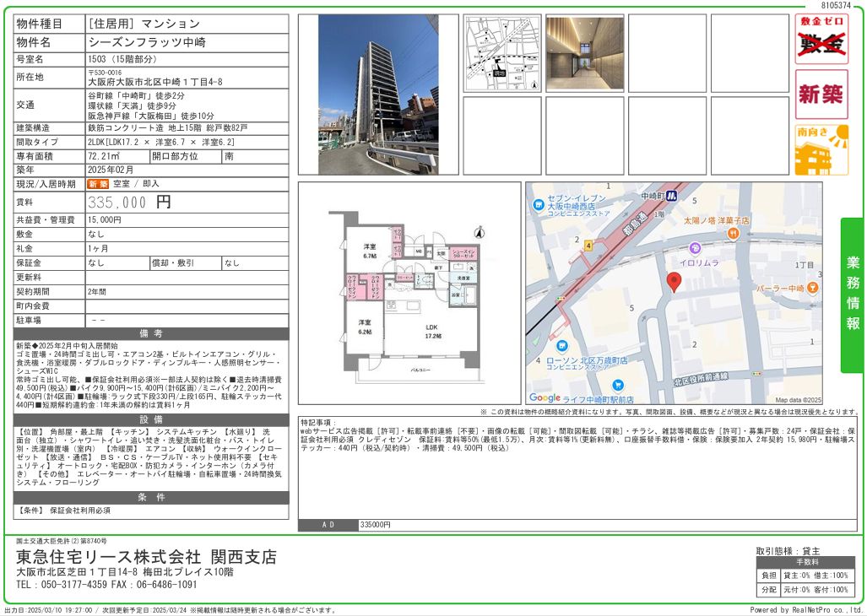Viewport: 867px width, 616px height.
Task: Click the イロリムラ purple marker
Action: click(x=695, y=249)
